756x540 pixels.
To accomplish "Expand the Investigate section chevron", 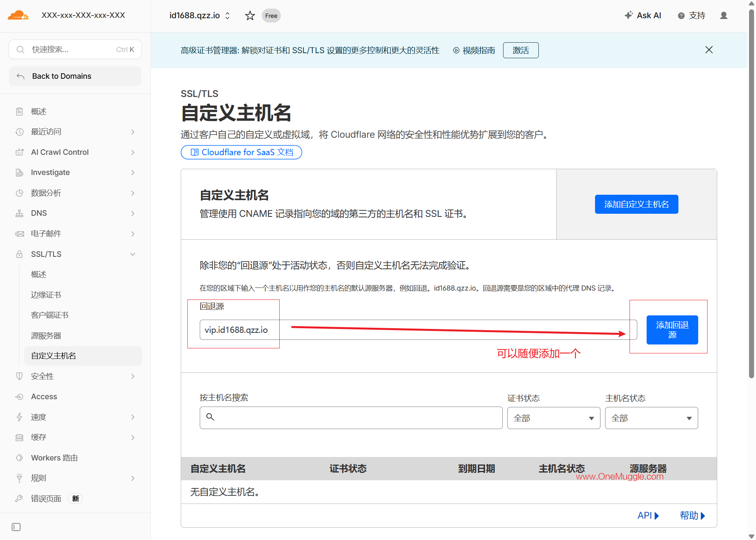I will click(133, 173).
